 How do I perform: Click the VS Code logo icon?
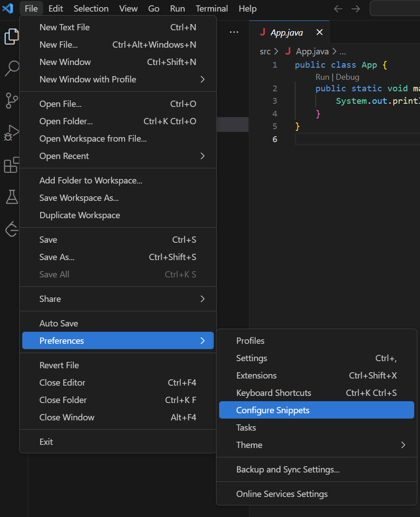[8, 8]
